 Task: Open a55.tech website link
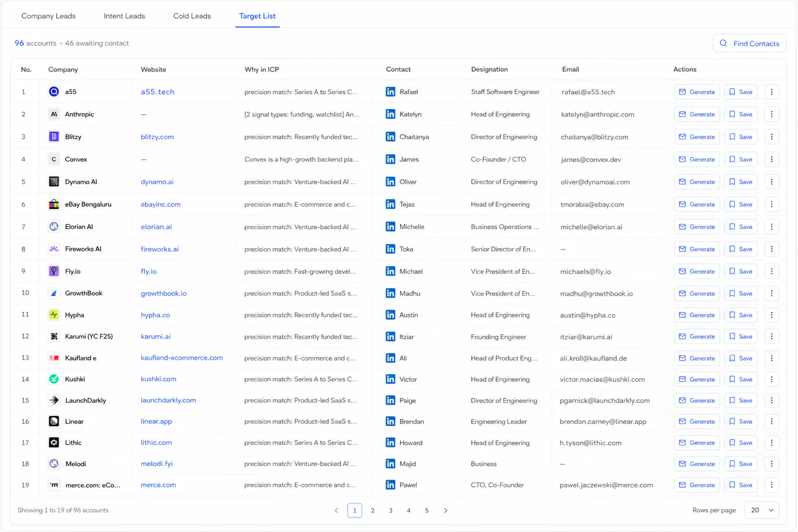click(x=157, y=92)
